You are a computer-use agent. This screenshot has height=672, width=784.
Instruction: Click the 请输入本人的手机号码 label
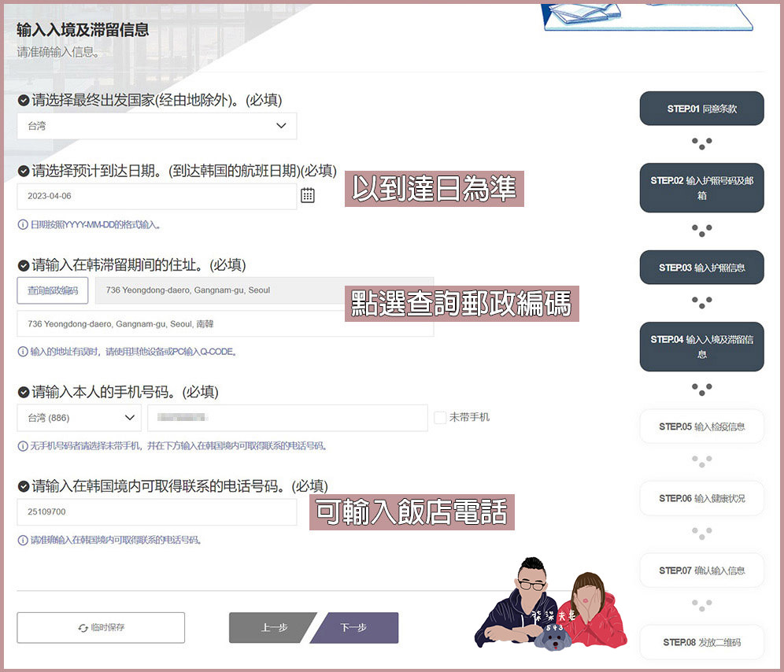click(125, 392)
